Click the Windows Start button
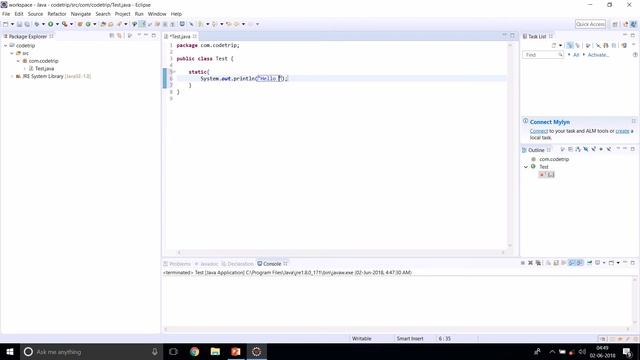 tap(10, 351)
